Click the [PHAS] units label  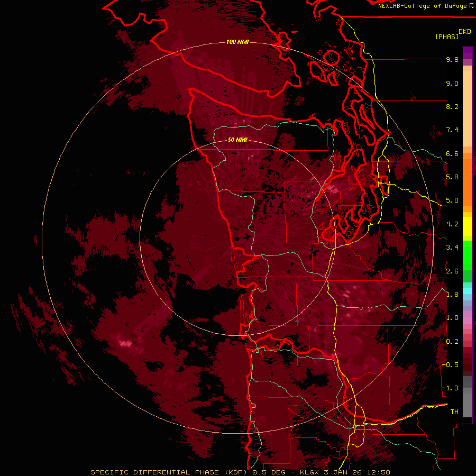pyautogui.click(x=447, y=36)
